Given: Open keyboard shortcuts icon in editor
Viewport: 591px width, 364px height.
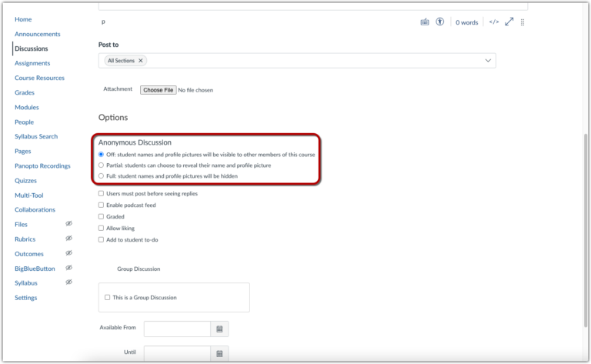Looking at the screenshot, I should point(425,22).
